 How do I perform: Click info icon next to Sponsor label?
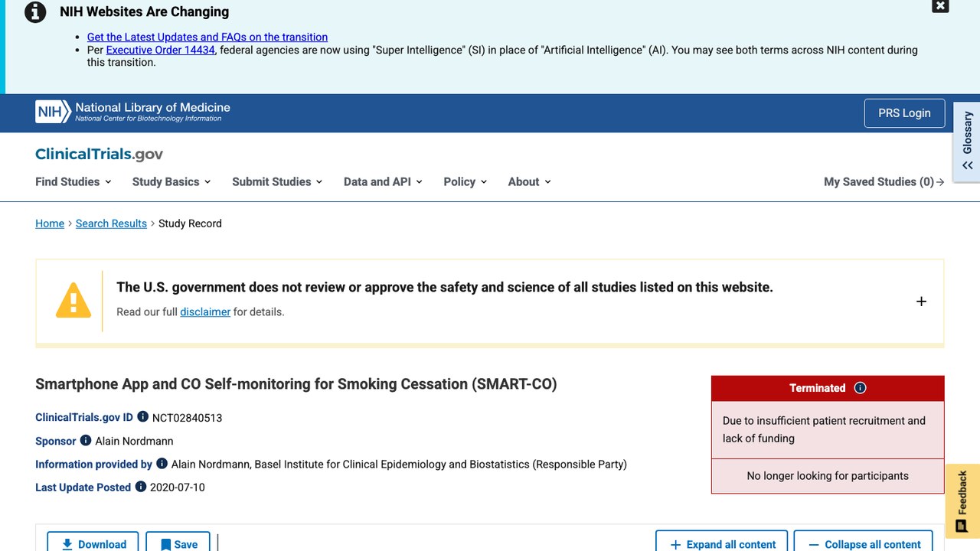[x=86, y=441]
